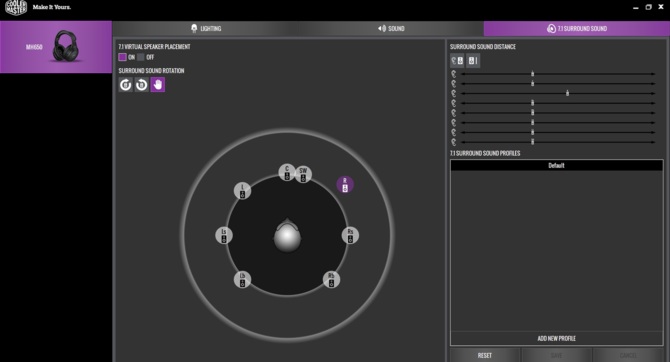Viewport: 670px width, 362px height.
Task: Click the second surround distance mode icon
Action: coord(473,61)
